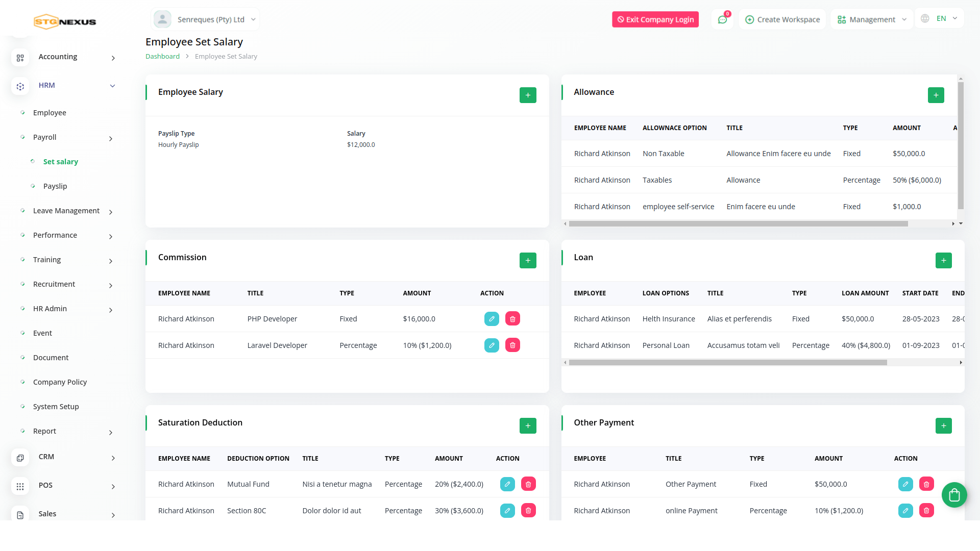Edit the PHP Developer commission row
The width and height of the screenshot is (980, 551).
[492, 319]
